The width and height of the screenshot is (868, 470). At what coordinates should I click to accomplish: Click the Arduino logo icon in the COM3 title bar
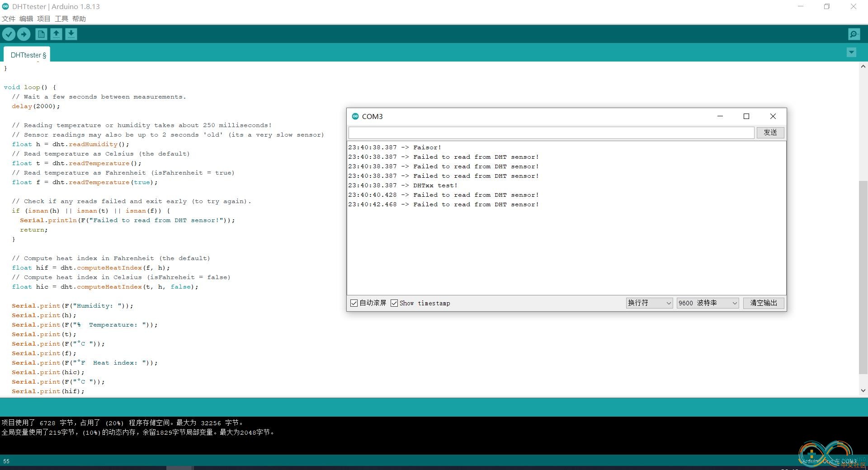pyautogui.click(x=355, y=116)
